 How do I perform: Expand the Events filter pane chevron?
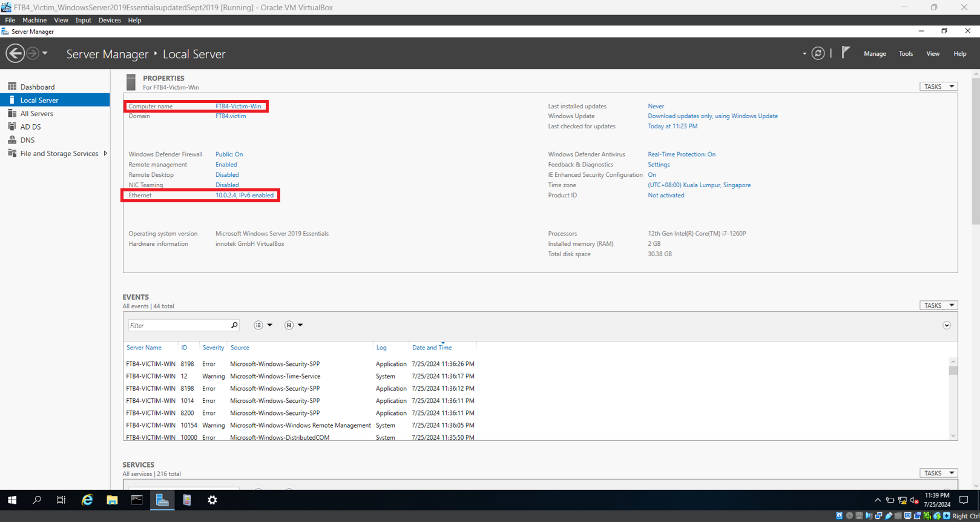coord(947,325)
